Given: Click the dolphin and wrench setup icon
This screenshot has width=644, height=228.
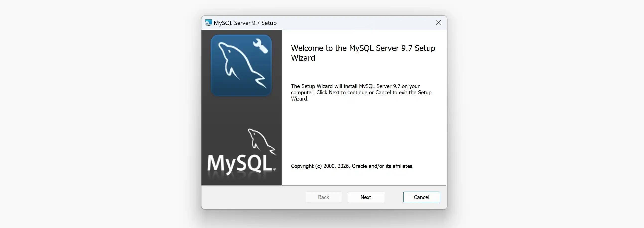Looking at the screenshot, I should tap(241, 65).
